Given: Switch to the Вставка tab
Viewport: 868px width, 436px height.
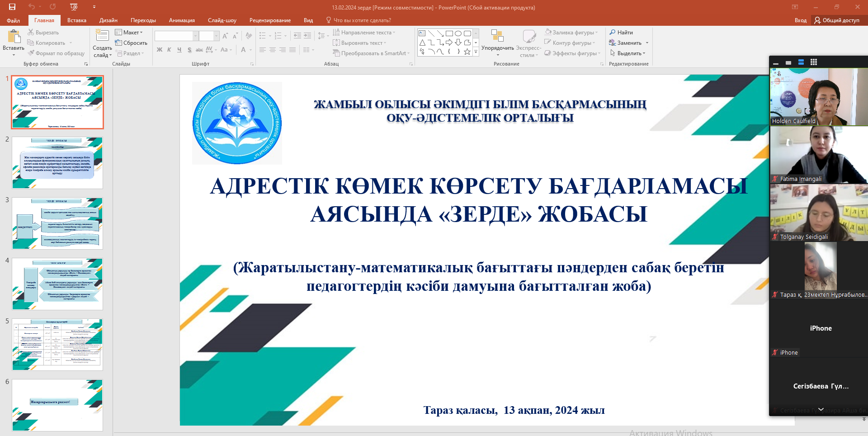Looking at the screenshot, I should [77, 20].
